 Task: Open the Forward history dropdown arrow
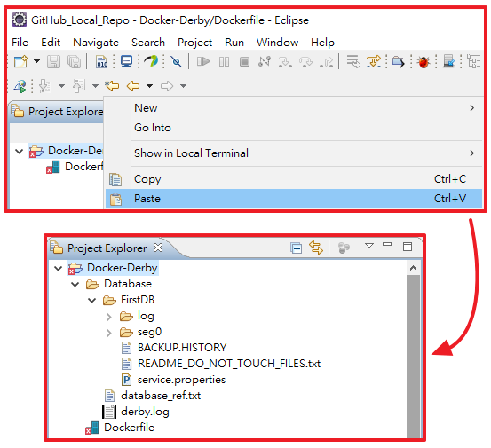tap(184, 86)
